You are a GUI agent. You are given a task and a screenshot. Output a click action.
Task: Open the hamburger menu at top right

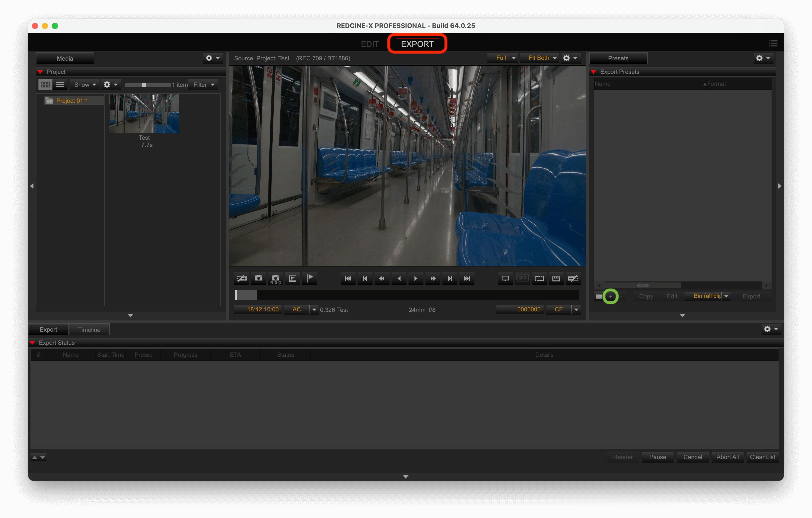773,43
